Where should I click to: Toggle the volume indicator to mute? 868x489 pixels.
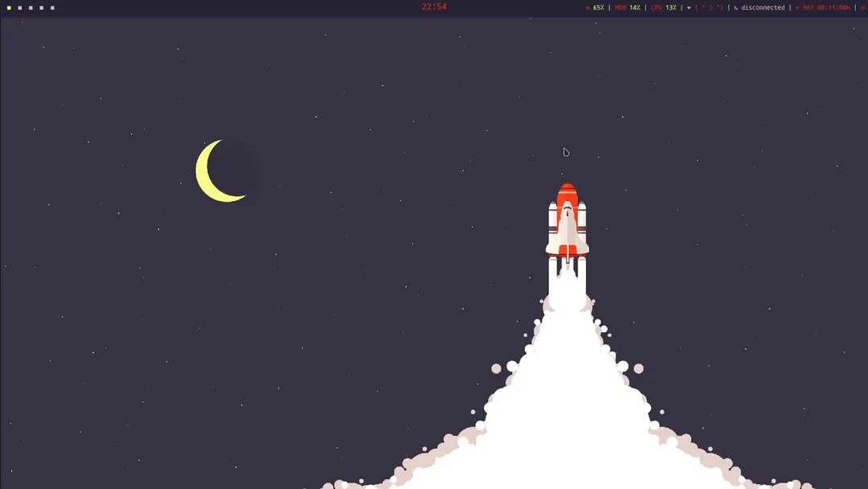[587, 7]
